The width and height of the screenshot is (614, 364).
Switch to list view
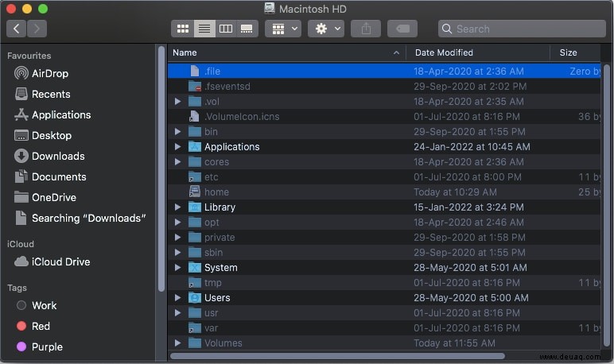204,29
